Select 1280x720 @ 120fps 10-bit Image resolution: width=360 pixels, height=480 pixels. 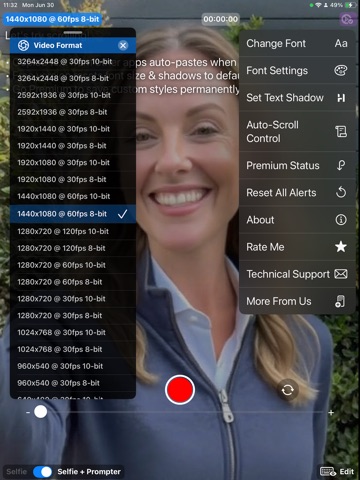73,231
